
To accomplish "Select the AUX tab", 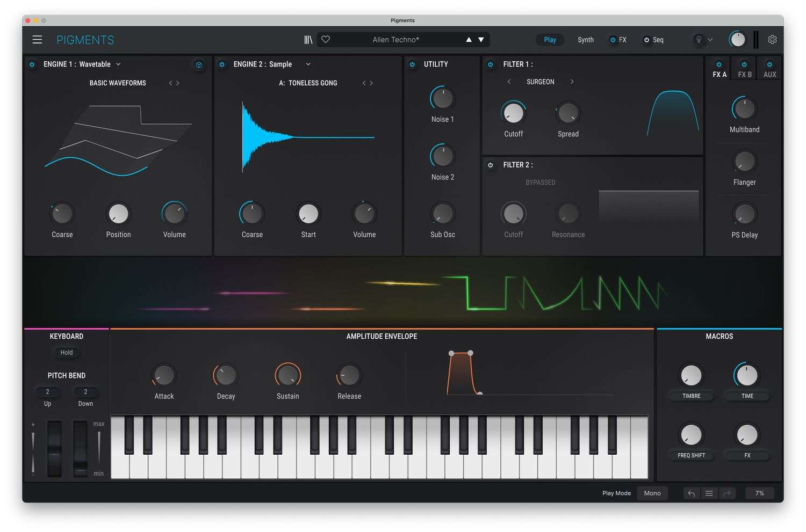I will (x=770, y=75).
